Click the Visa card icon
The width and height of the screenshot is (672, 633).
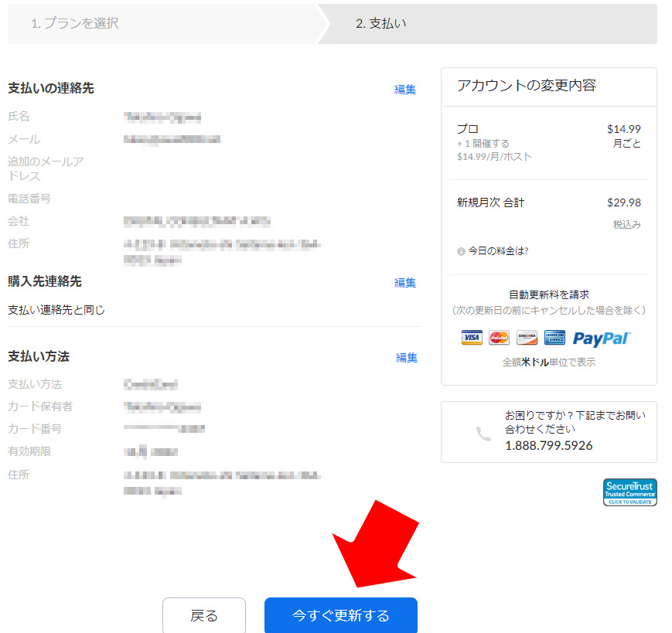(472, 338)
